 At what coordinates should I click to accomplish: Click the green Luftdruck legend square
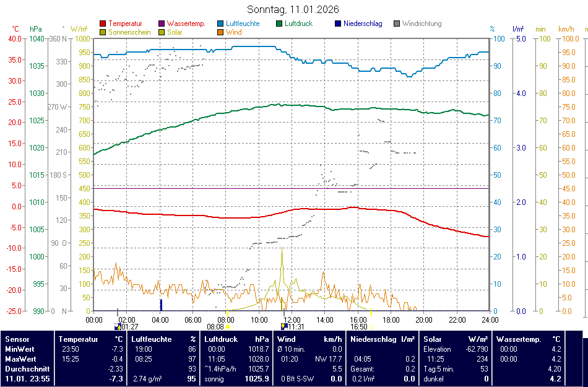point(280,24)
